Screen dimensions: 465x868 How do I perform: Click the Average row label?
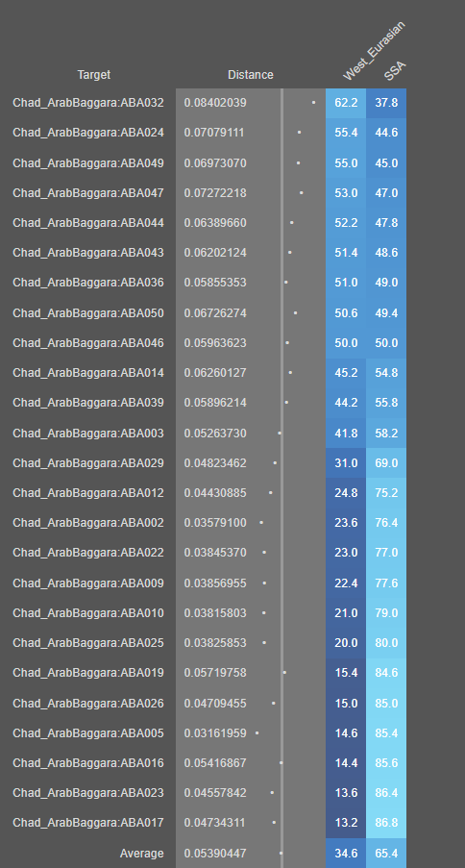point(142,854)
